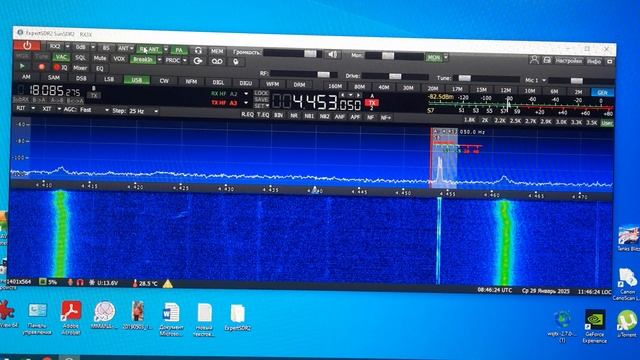This screenshot has height=360, width=640.
Task: Expand the PROC dropdown arrow
Action: pyautogui.click(x=185, y=60)
